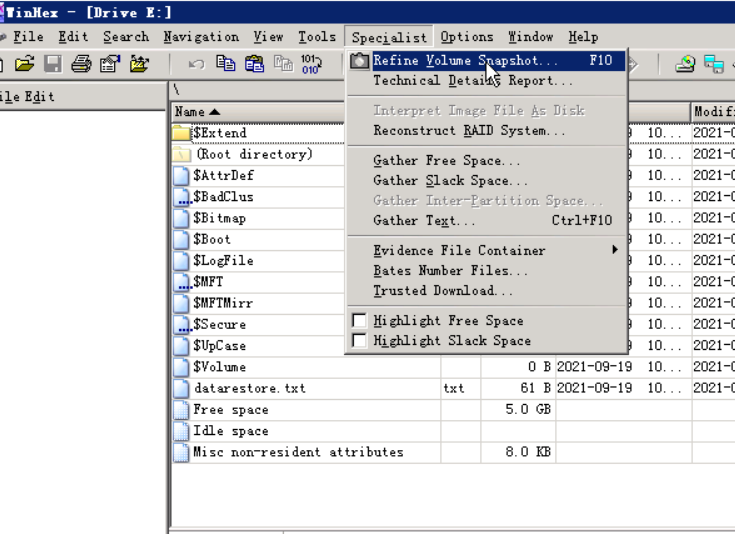This screenshot has height=534, width=735.
Task: Click the camera icon beside Refine Volume Snapshot
Action: pyautogui.click(x=360, y=61)
